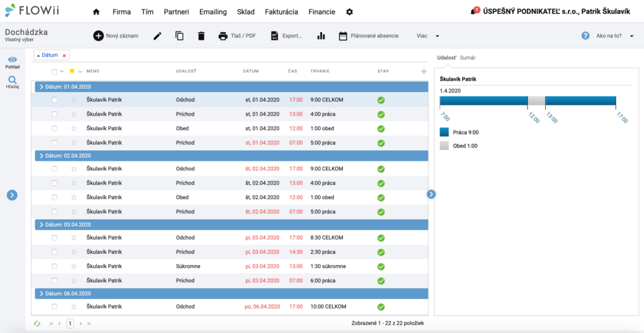The width and height of the screenshot is (644, 333).
Task: Click page number 1 in pagination
Action: [x=70, y=323]
